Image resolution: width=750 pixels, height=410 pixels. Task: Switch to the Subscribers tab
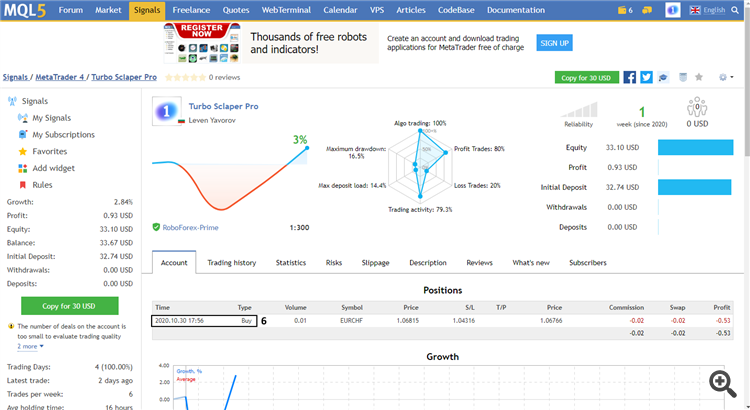tap(588, 263)
